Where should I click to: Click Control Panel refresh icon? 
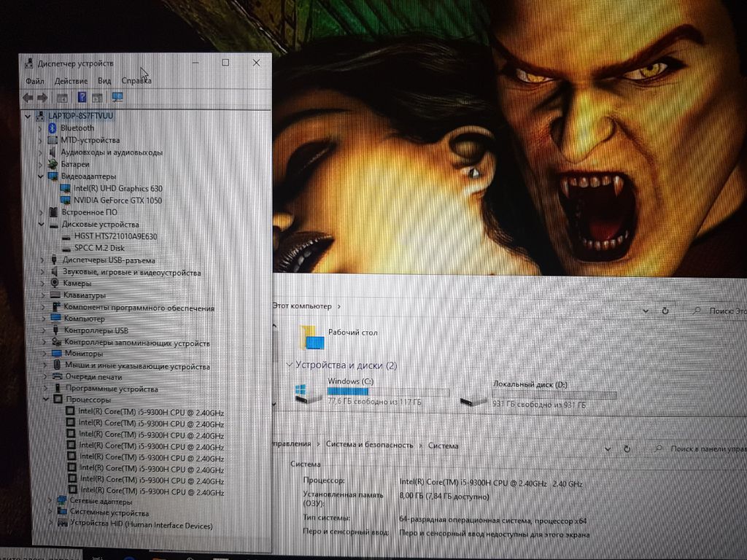627,448
